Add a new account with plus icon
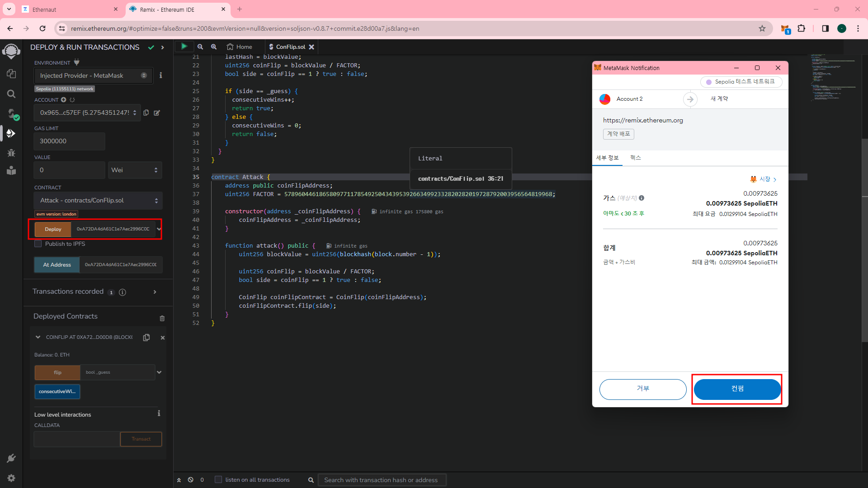 click(x=64, y=99)
